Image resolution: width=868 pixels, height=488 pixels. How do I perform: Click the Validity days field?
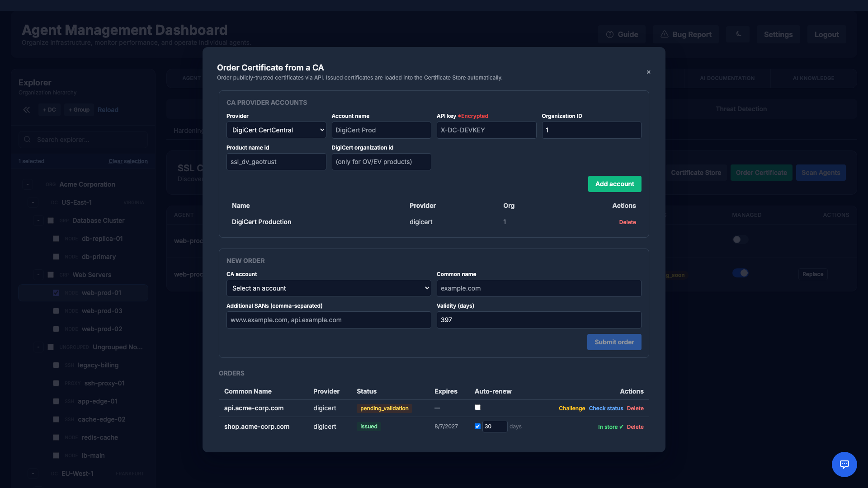(539, 320)
